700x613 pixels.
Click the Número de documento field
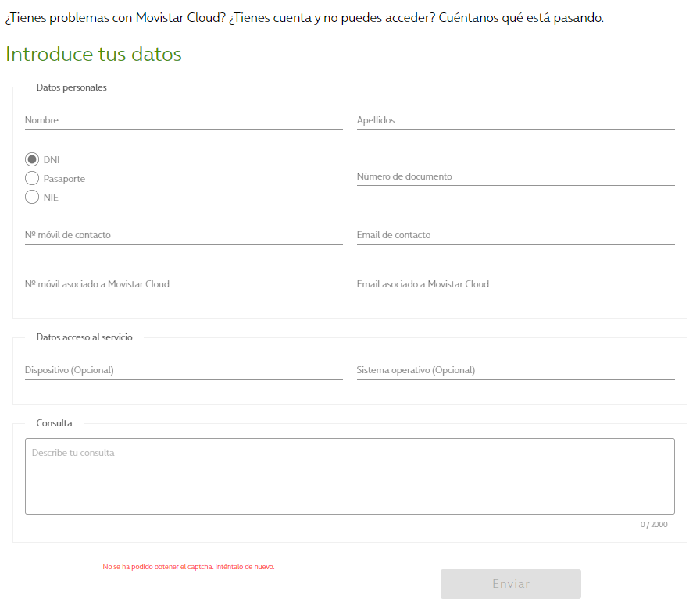click(x=516, y=176)
